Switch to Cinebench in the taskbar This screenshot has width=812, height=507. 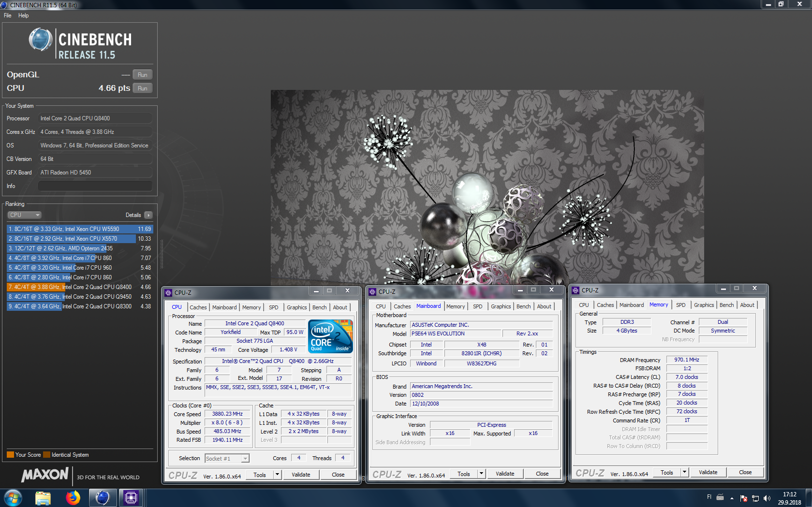103,498
